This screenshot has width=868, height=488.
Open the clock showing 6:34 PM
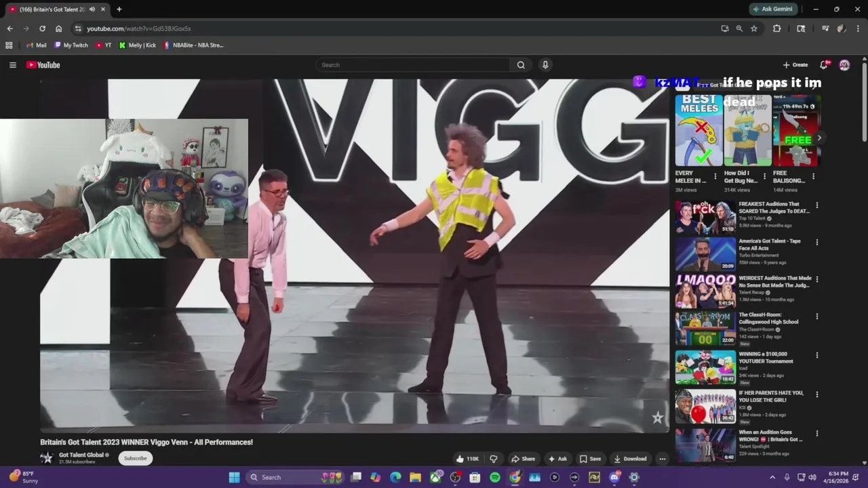pyautogui.click(x=838, y=477)
